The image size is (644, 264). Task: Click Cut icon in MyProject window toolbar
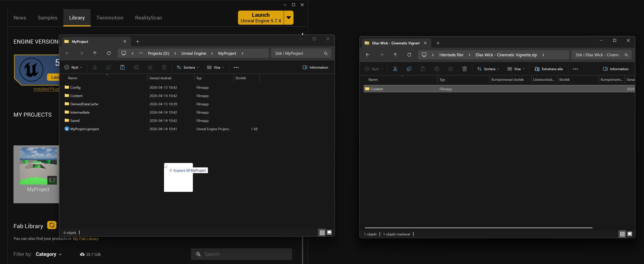pos(95,67)
